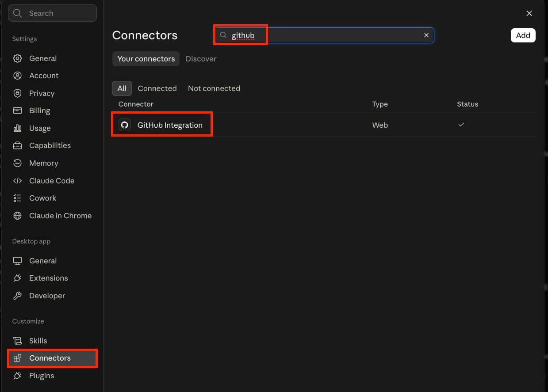Filter by Not connected connectors

tap(214, 88)
